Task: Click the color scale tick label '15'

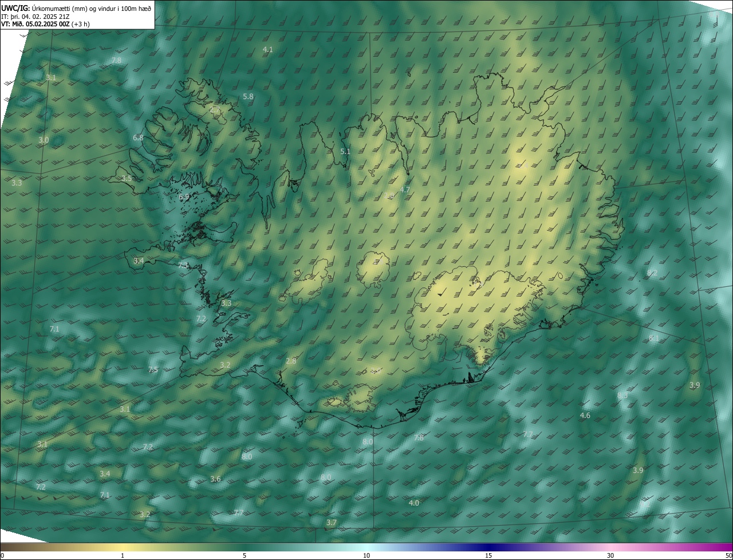Action: click(x=488, y=555)
